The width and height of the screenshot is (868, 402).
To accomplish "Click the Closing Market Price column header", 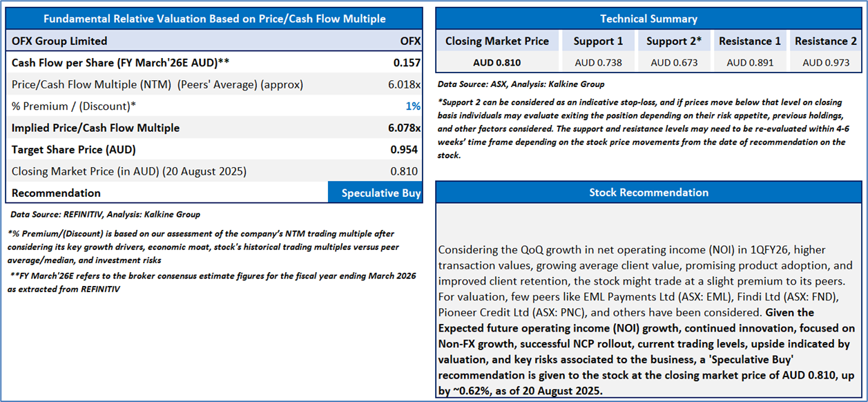I will (x=497, y=41).
